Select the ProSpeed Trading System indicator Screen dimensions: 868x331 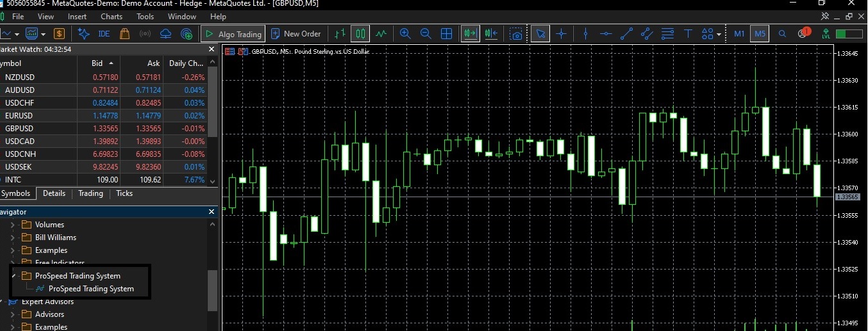[x=91, y=289]
